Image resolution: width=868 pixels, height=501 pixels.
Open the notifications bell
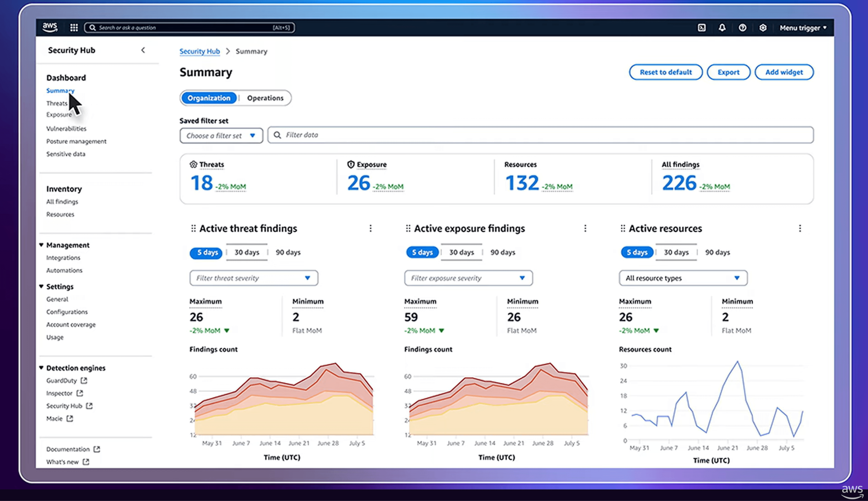coord(722,27)
